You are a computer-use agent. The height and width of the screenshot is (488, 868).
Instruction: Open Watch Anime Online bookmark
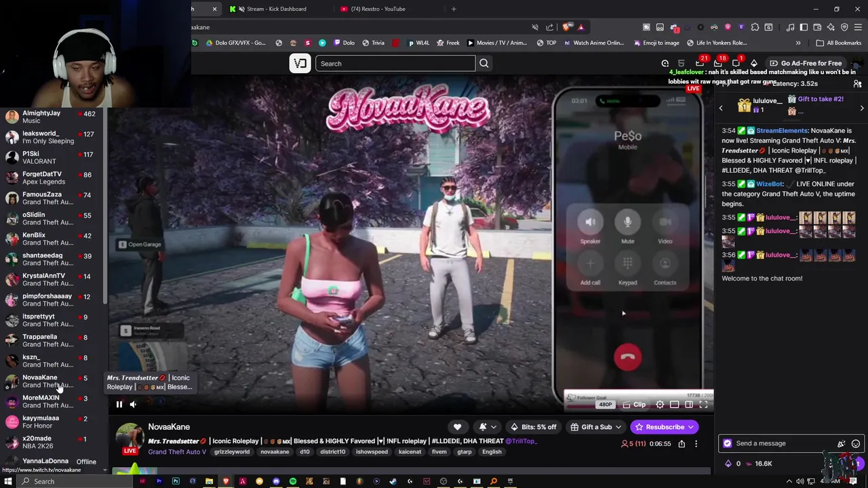point(593,43)
